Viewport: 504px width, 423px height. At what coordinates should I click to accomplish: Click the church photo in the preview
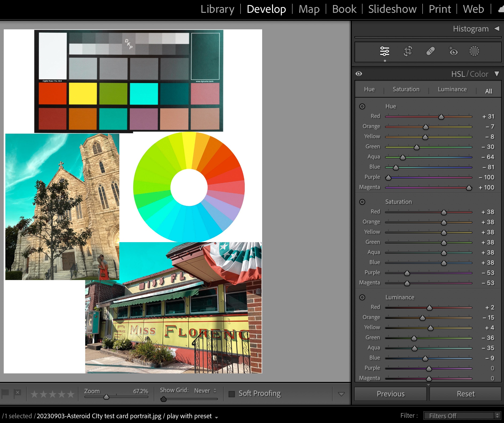[62, 207]
